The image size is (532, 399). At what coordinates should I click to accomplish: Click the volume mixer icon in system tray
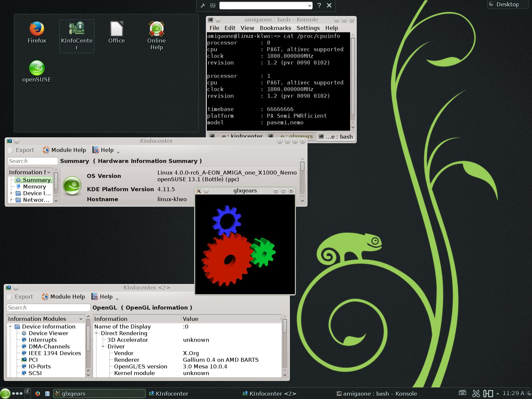pyautogui.click(x=488, y=393)
